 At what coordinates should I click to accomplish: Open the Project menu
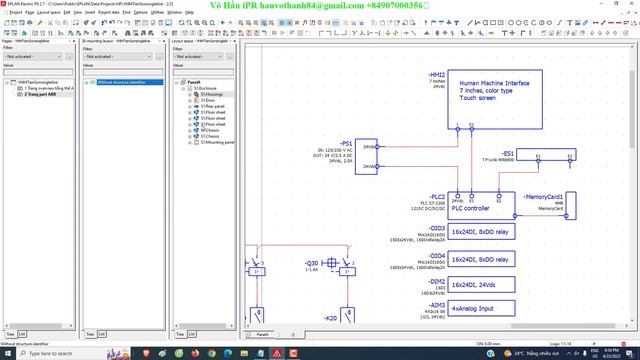[x=16, y=13]
